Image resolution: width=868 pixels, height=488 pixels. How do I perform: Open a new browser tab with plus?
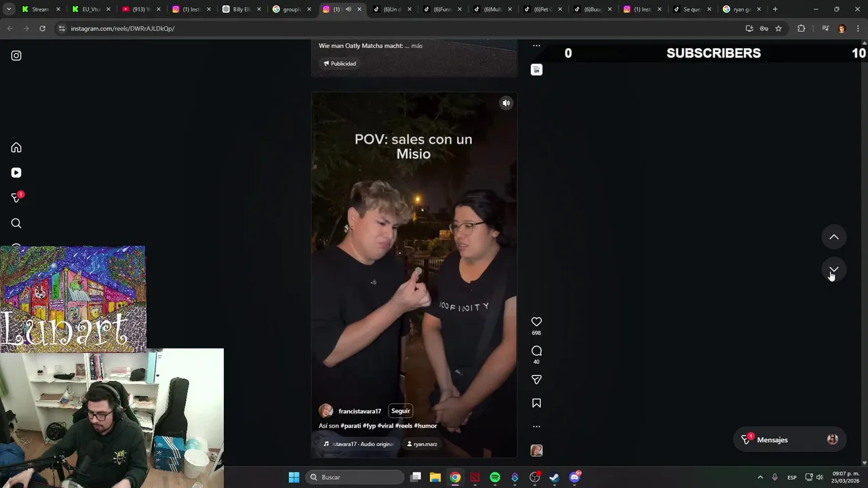click(775, 9)
